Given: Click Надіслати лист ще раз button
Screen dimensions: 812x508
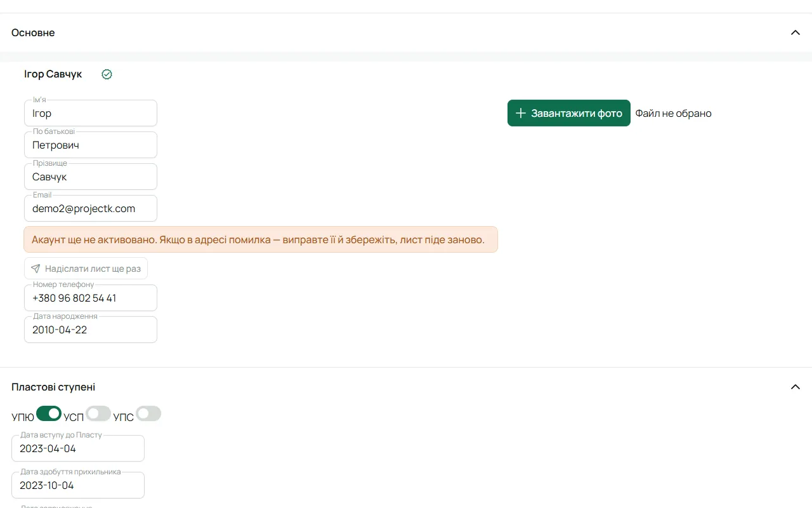Looking at the screenshot, I should coord(86,269).
